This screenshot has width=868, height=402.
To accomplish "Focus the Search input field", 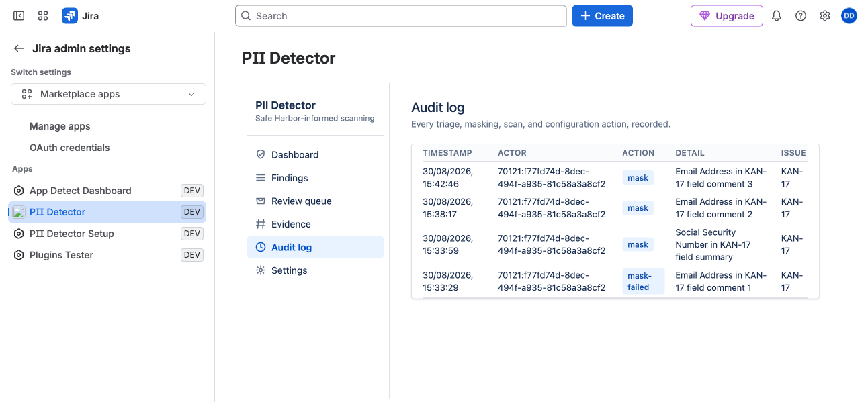I will 401,16.
